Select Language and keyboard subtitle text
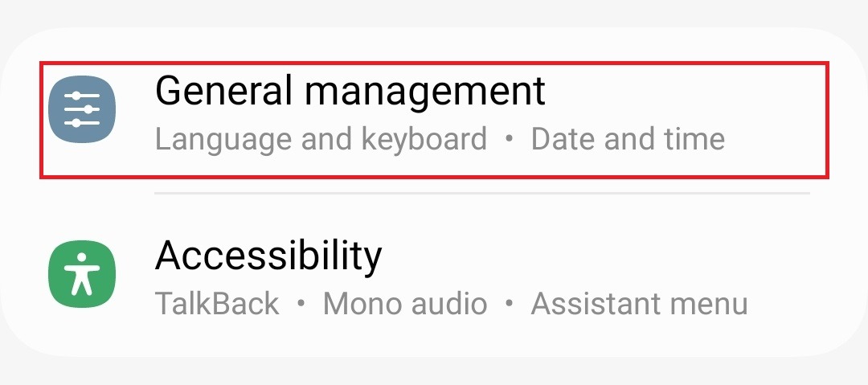Screen dimensions: 868x385 321,139
